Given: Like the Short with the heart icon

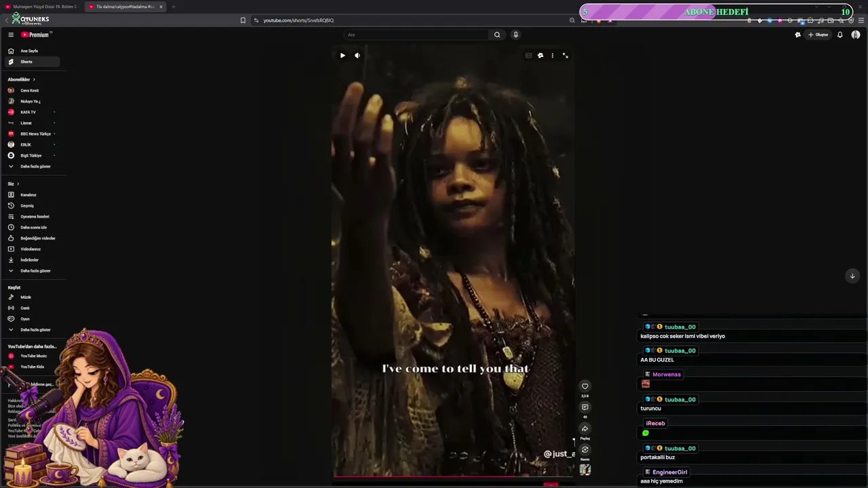Looking at the screenshot, I should pyautogui.click(x=585, y=386).
